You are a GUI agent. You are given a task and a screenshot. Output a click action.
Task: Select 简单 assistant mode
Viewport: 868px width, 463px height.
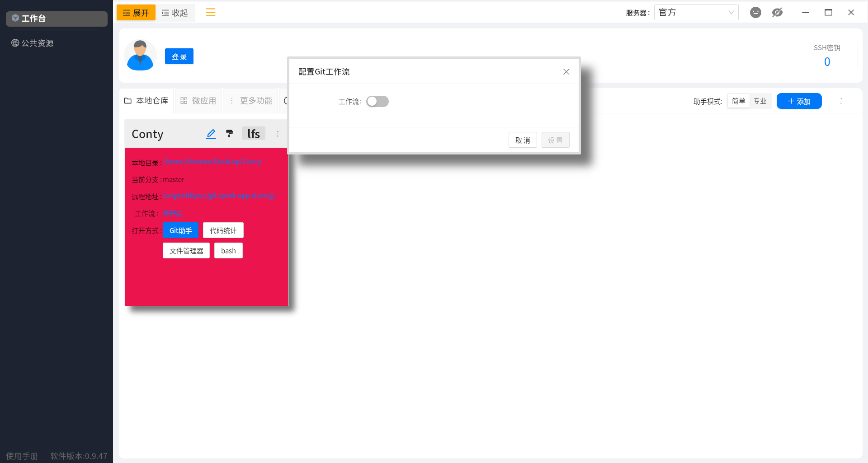739,101
